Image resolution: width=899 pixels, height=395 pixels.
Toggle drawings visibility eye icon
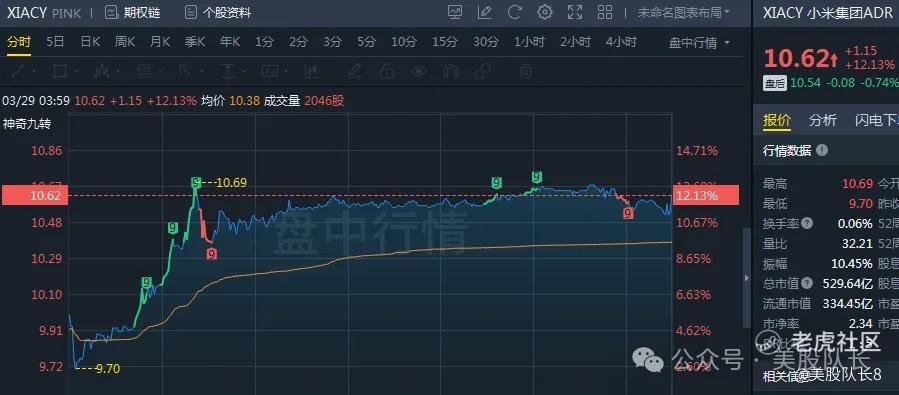(x=420, y=72)
